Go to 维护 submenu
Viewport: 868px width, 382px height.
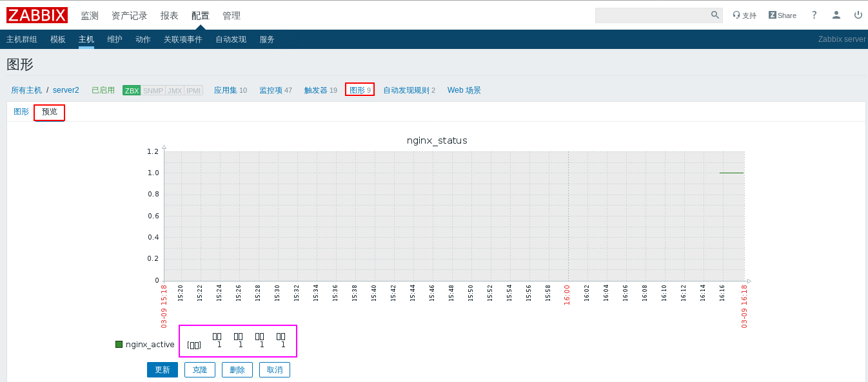click(x=115, y=39)
